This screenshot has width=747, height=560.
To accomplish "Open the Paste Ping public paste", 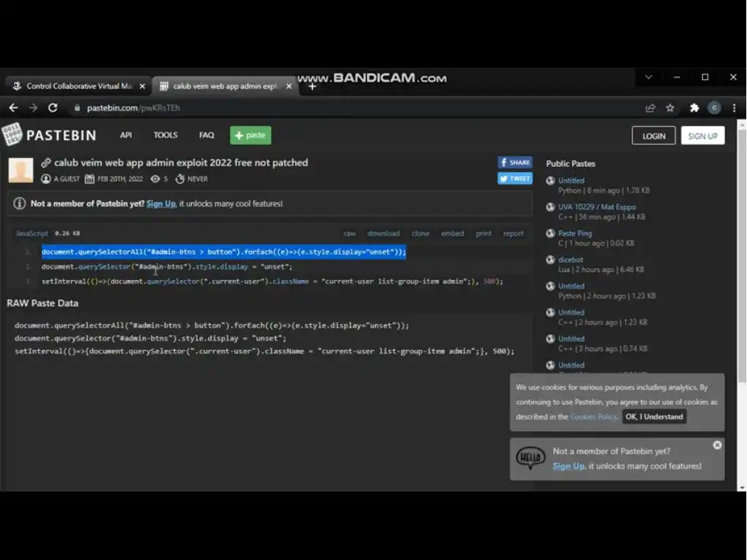I will 575,233.
